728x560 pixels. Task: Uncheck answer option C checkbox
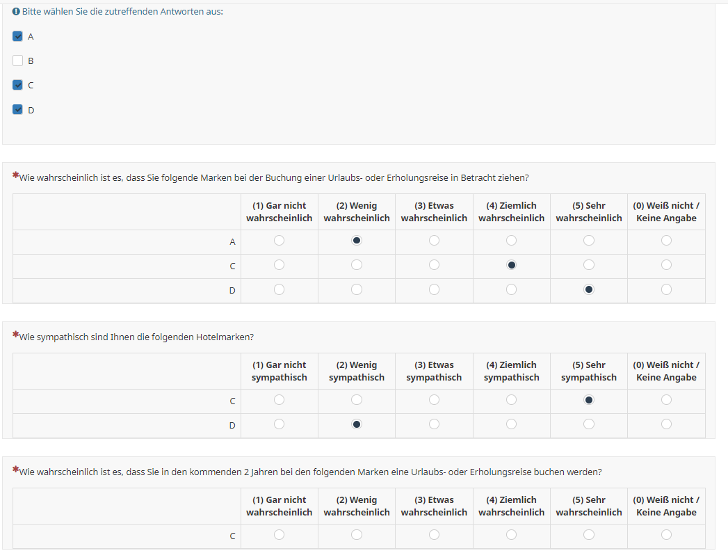[18, 85]
